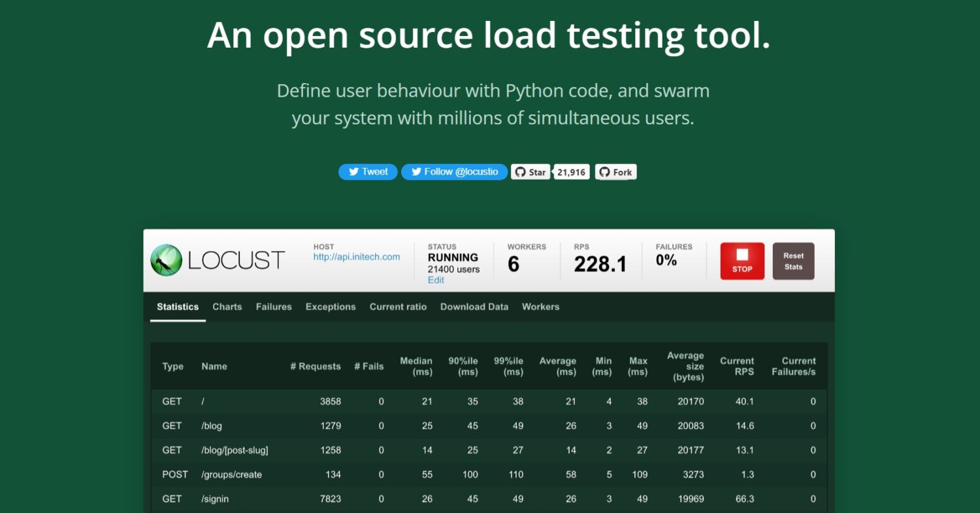Sort by Average (ms) column header
980x513 pixels.
coord(558,366)
